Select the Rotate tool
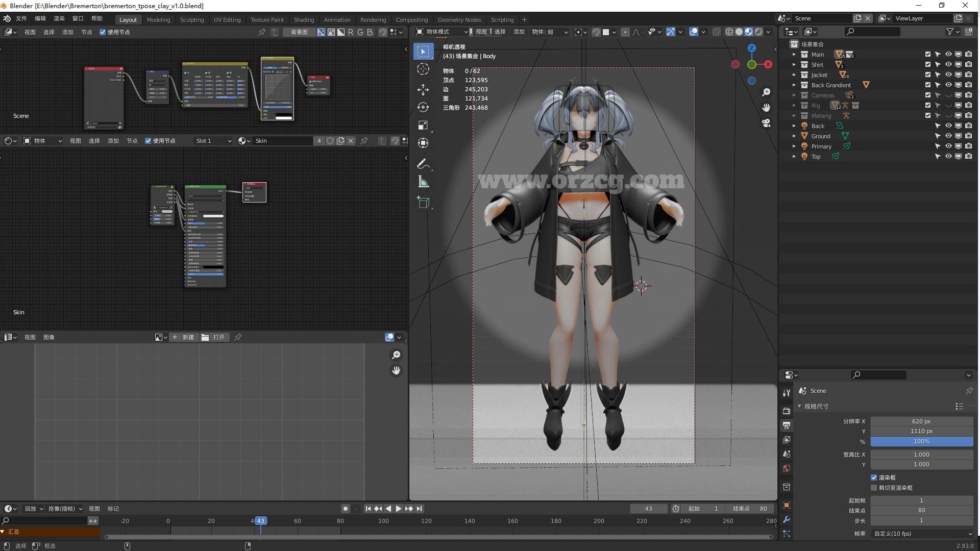The height and width of the screenshot is (551, 980). [x=423, y=107]
